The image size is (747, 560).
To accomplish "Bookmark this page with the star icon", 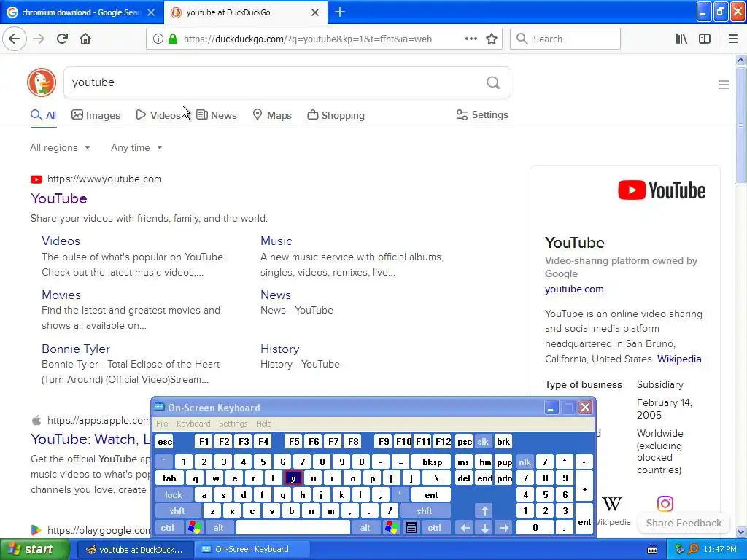I will (492, 39).
